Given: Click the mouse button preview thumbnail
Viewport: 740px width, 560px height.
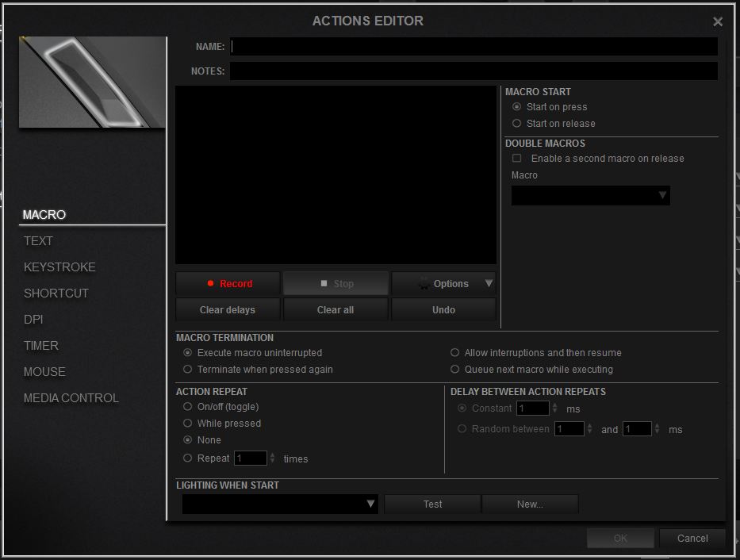Looking at the screenshot, I should (93, 82).
